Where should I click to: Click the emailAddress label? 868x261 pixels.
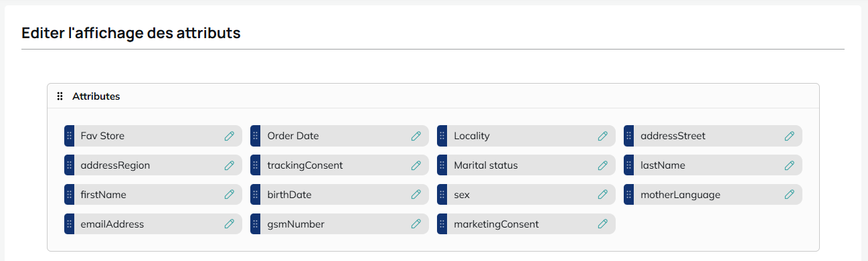112,224
